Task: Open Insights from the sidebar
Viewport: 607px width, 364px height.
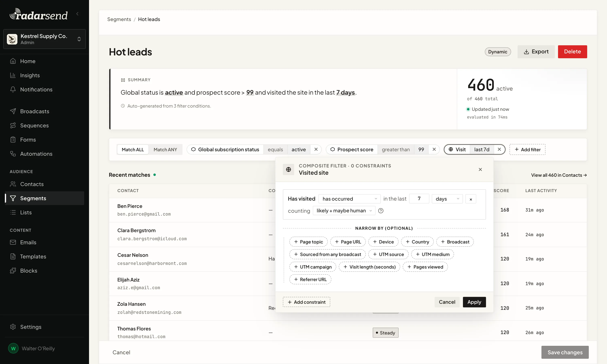Action: coord(44,75)
